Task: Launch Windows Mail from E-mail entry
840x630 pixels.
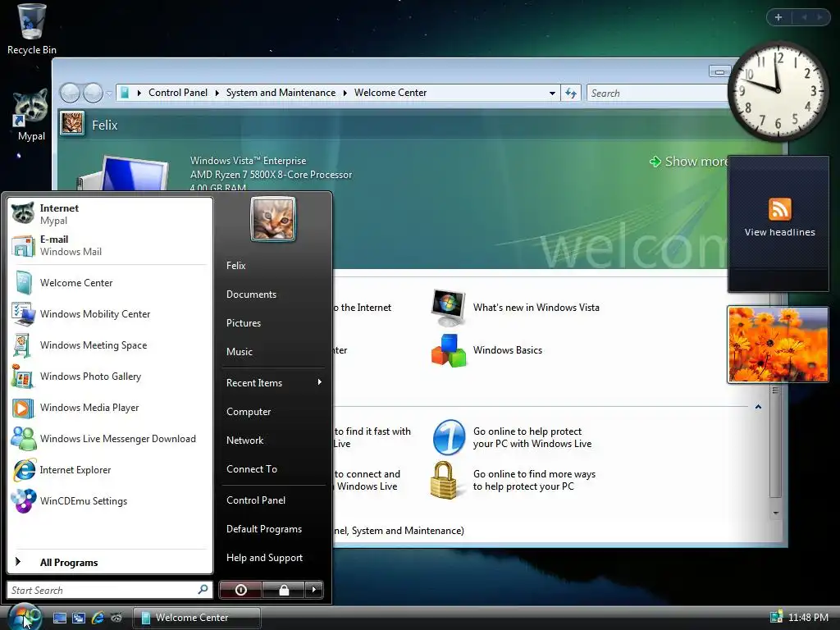Action: click(110, 245)
